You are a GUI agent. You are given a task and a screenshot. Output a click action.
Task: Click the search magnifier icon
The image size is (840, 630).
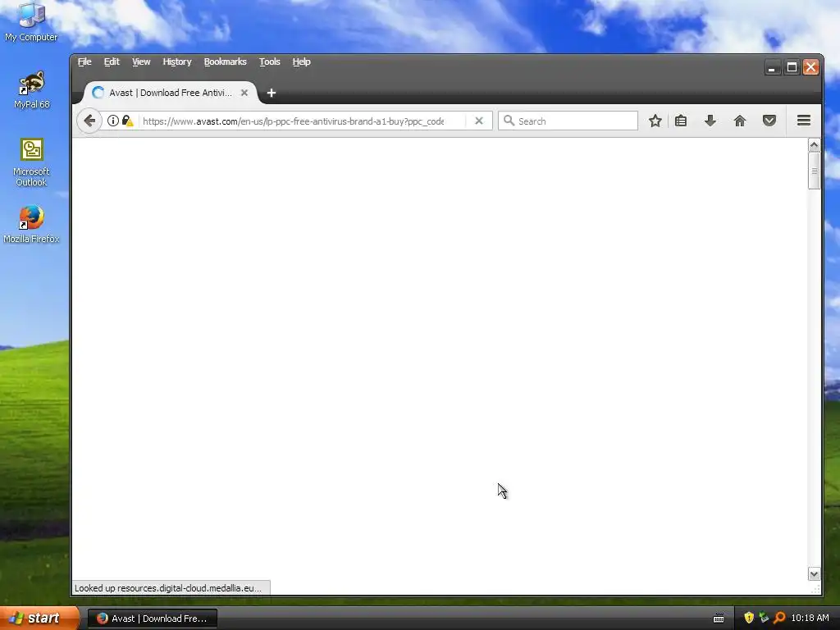[x=509, y=121]
